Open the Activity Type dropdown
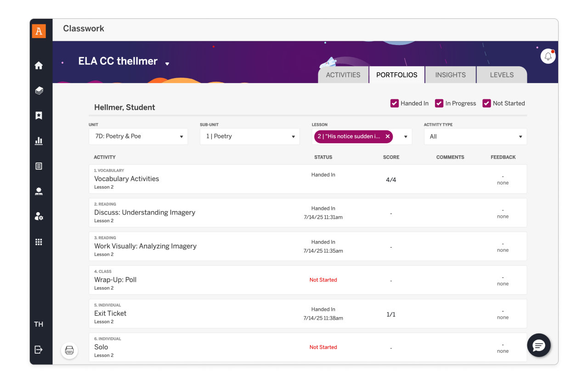This screenshot has width=588, height=384. coord(475,136)
